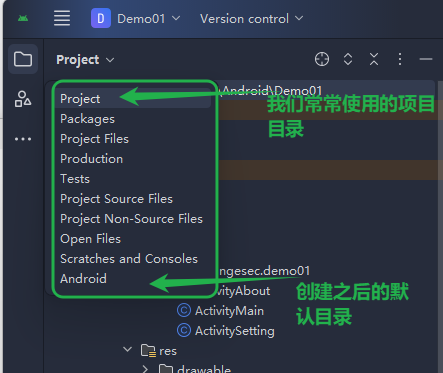The width and height of the screenshot is (443, 373).
Task: Open the Resource Manager sidebar icon
Action: pos(23,99)
